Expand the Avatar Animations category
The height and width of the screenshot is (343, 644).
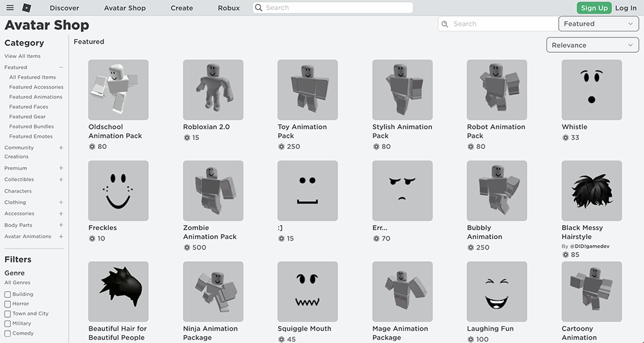pos(61,237)
